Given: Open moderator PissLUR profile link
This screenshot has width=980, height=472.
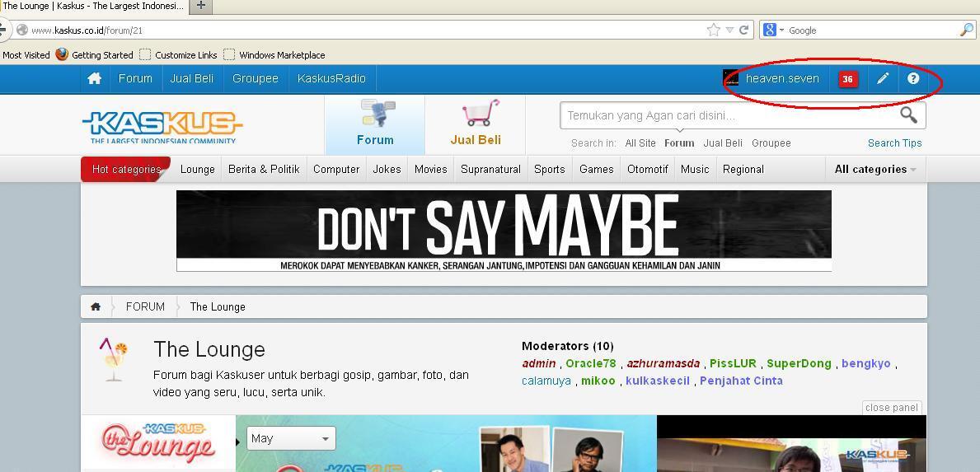Looking at the screenshot, I should [733, 363].
